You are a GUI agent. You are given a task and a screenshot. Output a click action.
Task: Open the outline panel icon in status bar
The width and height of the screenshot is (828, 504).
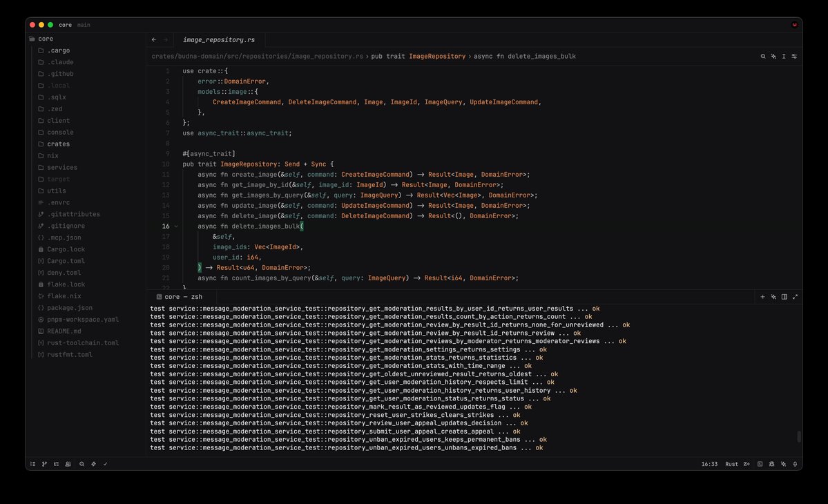tap(56, 464)
